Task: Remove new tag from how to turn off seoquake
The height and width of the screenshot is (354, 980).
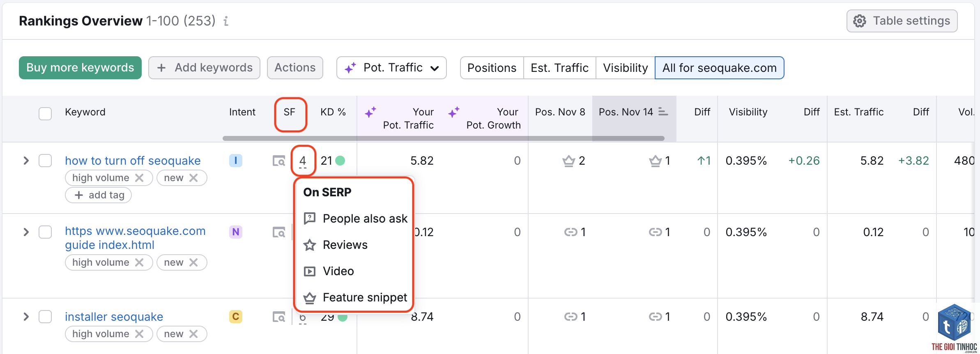Action: (193, 178)
